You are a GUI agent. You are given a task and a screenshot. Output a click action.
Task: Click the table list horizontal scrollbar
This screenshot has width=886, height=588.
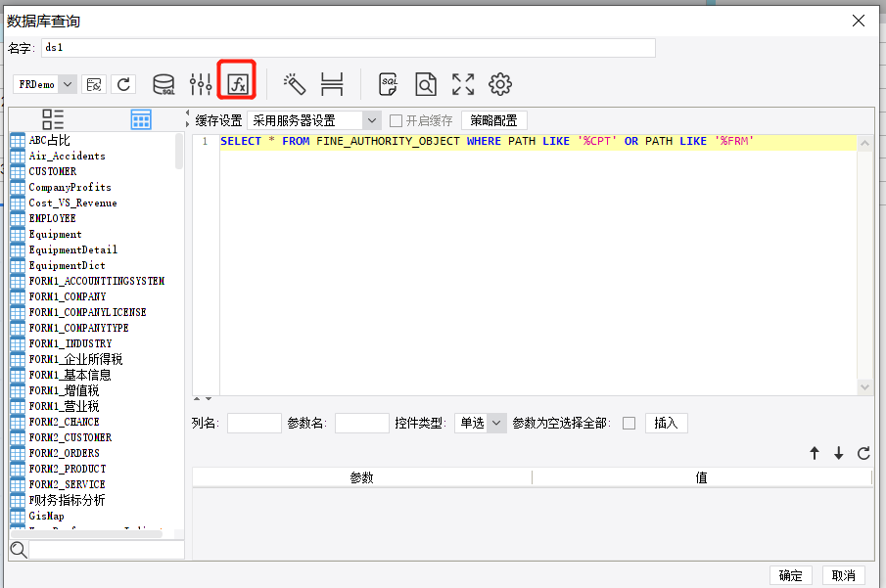click(x=87, y=534)
